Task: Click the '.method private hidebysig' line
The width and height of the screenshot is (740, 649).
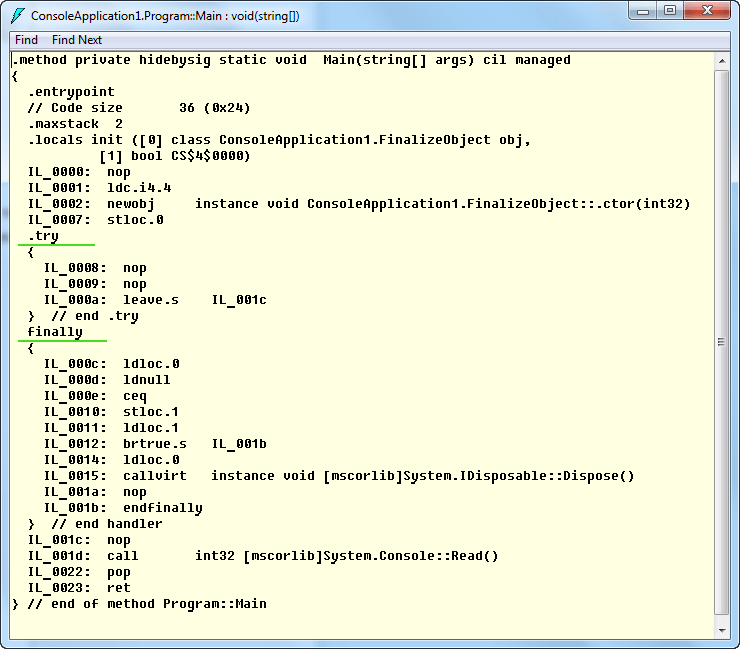Action: point(292,60)
